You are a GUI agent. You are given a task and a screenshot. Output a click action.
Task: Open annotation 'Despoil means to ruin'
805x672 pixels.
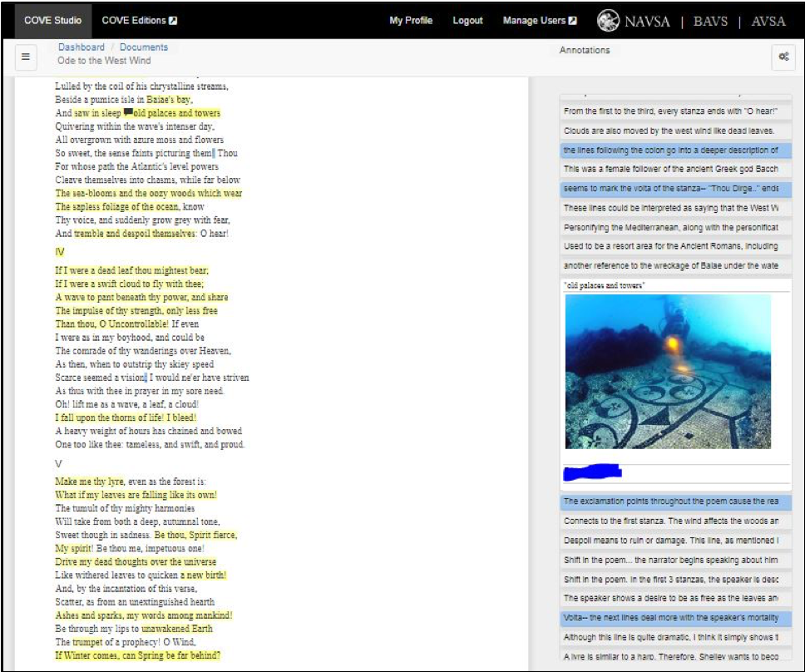click(675, 541)
